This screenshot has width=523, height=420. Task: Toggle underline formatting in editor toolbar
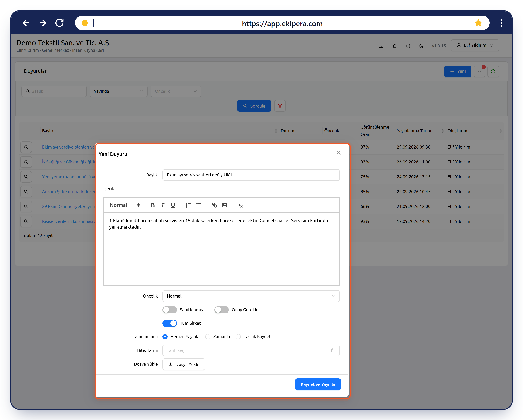[173, 205]
